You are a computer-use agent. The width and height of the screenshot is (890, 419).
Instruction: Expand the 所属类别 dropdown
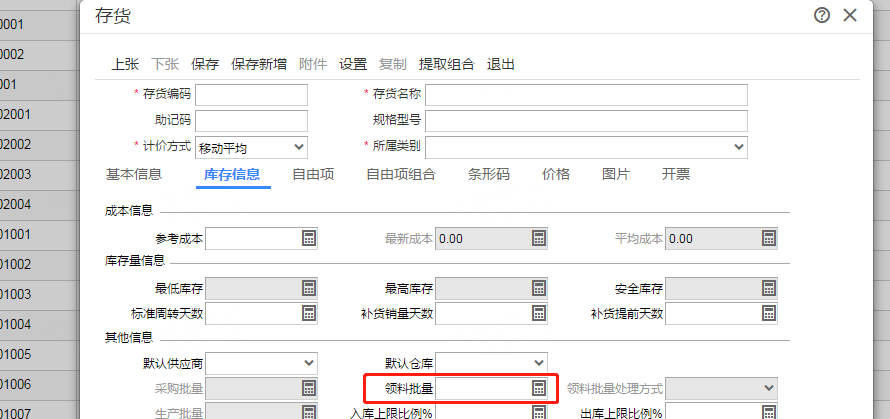pos(738,147)
